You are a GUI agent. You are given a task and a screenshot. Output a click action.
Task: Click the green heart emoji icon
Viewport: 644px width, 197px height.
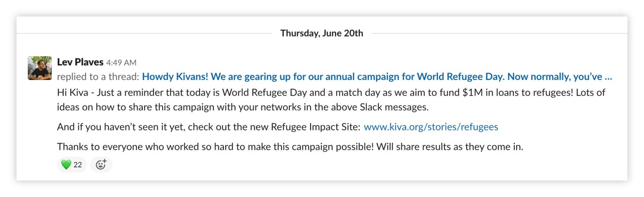coord(66,165)
